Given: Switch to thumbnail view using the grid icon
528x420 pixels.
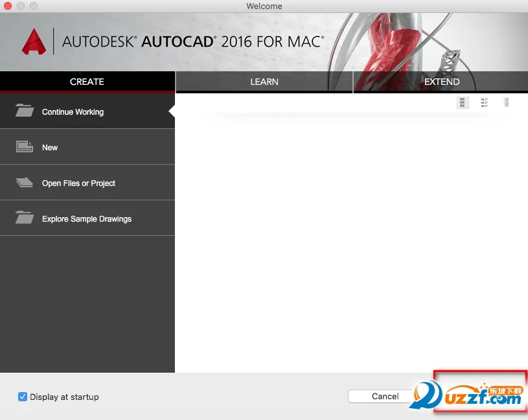Looking at the screenshot, I should click(462, 102).
